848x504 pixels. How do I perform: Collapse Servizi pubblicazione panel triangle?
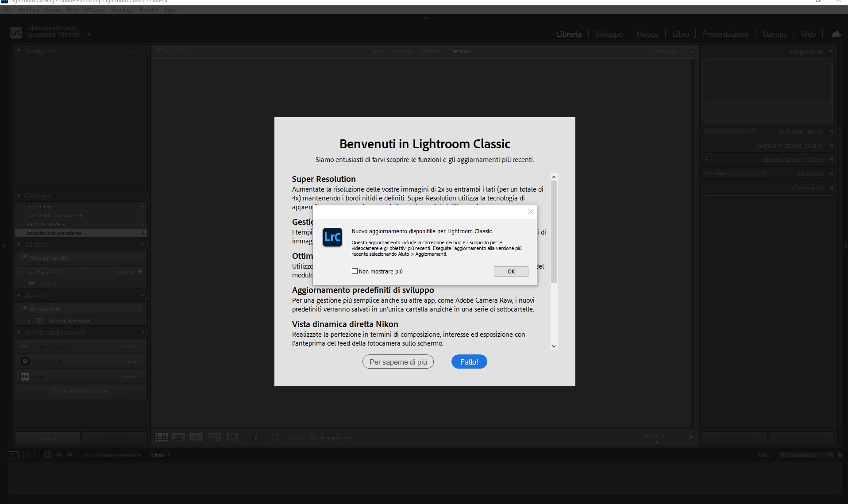pyautogui.click(x=19, y=332)
